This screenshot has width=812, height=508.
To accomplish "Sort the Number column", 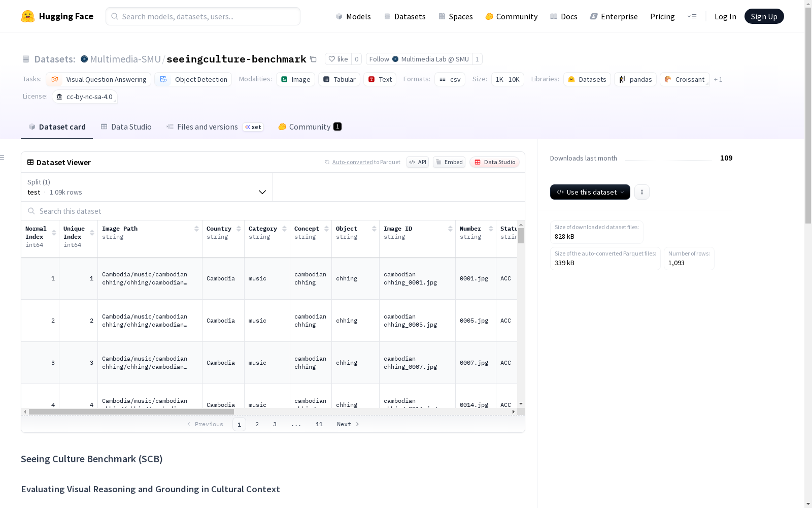I will tap(491, 229).
